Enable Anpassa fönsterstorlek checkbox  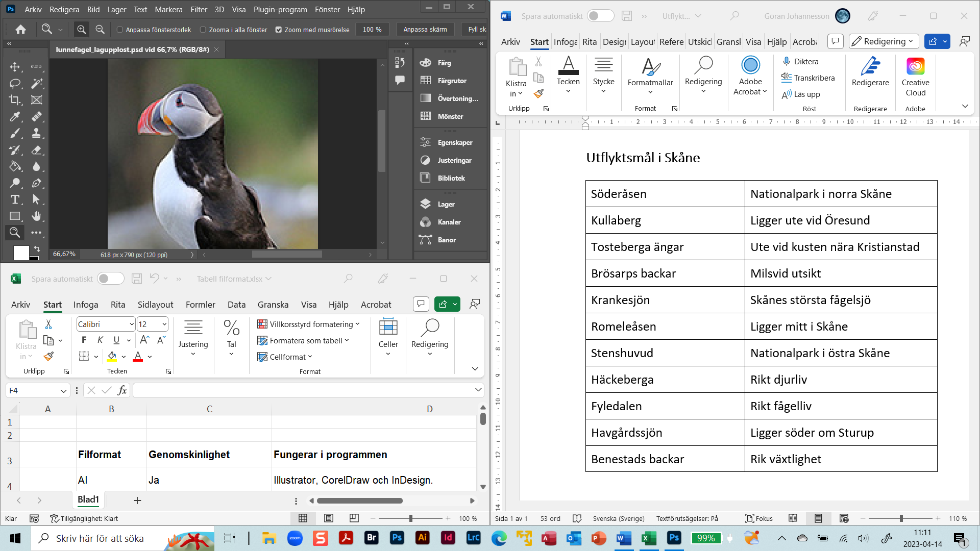tap(120, 30)
